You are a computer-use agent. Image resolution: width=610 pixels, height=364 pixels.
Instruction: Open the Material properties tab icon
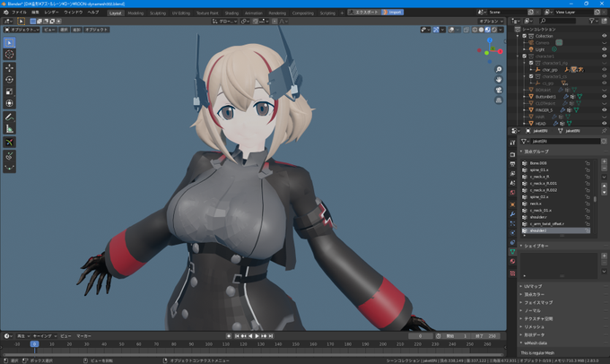click(512, 261)
